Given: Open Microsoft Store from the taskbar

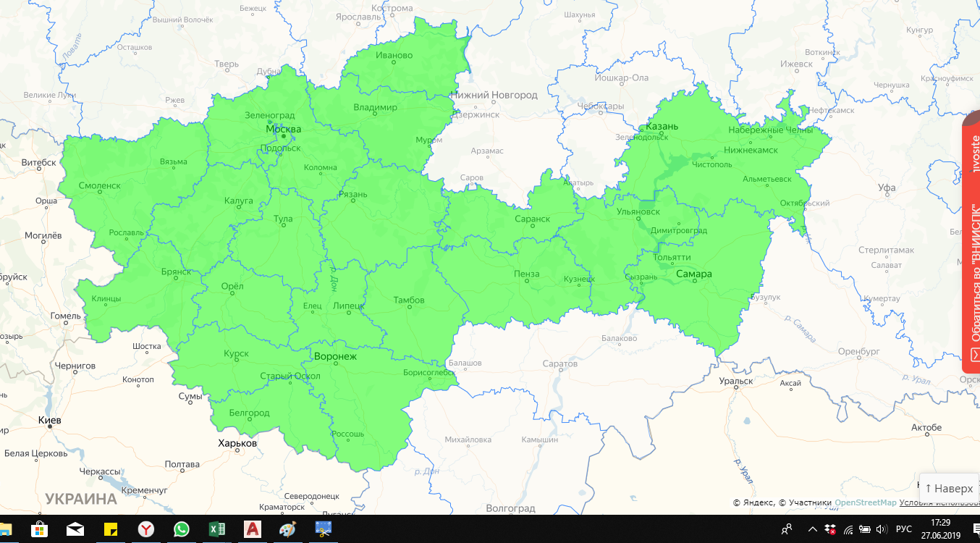Looking at the screenshot, I should (x=38, y=529).
